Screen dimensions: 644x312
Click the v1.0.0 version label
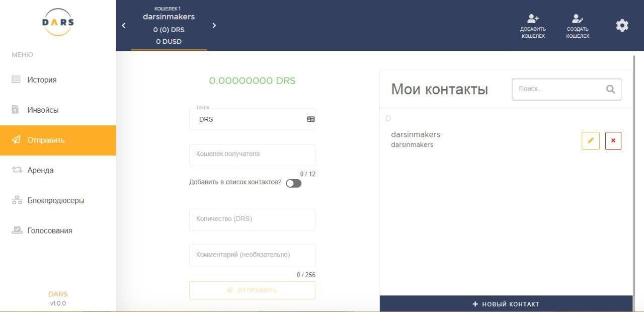[x=58, y=303]
